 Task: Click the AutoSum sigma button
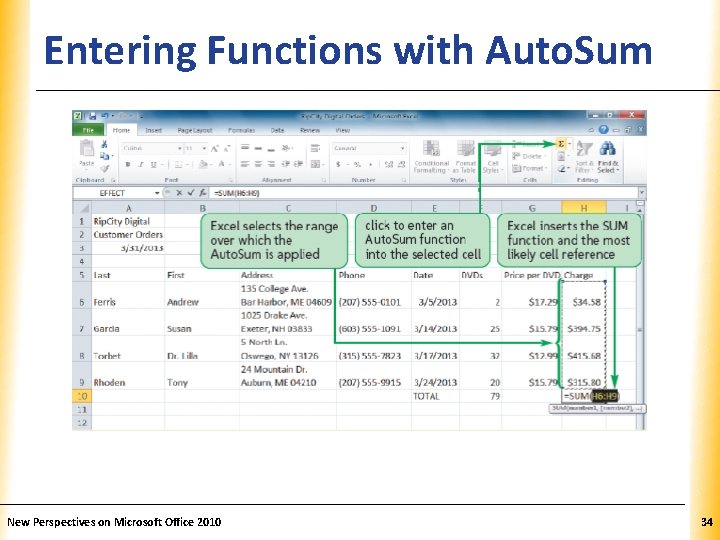point(561,144)
